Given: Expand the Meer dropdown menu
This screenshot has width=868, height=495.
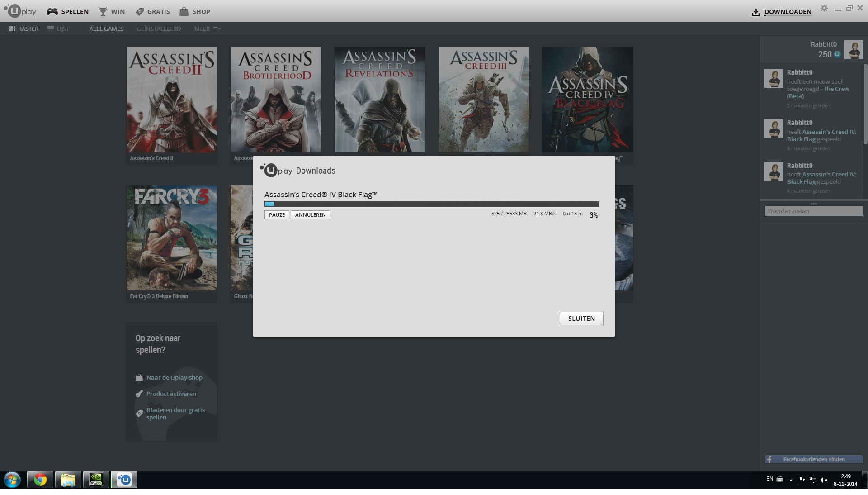Looking at the screenshot, I should click(x=207, y=29).
